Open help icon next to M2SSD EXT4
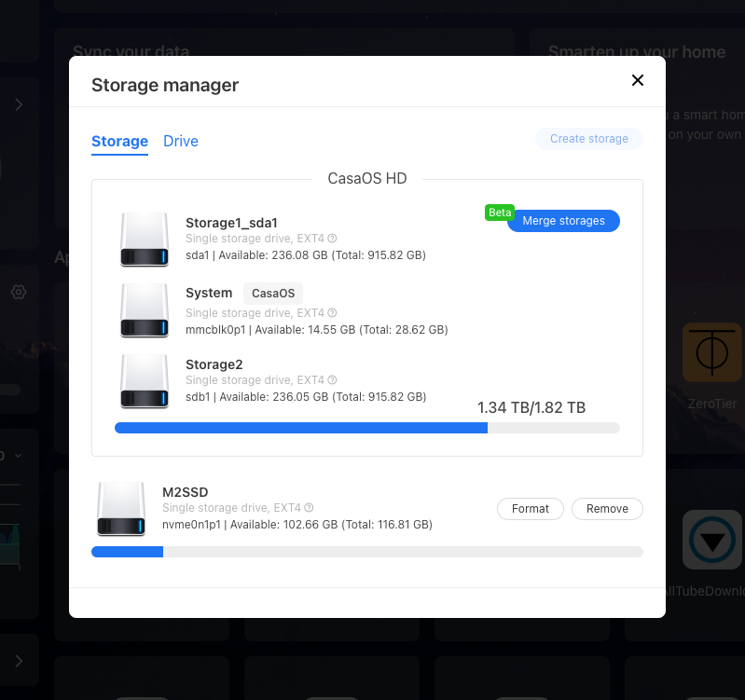Image resolution: width=745 pixels, height=700 pixels. click(x=309, y=507)
